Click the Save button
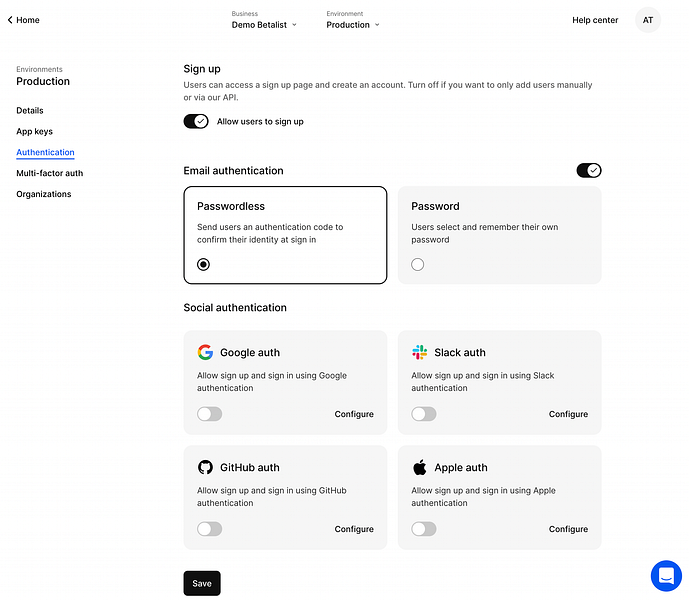 (x=202, y=583)
